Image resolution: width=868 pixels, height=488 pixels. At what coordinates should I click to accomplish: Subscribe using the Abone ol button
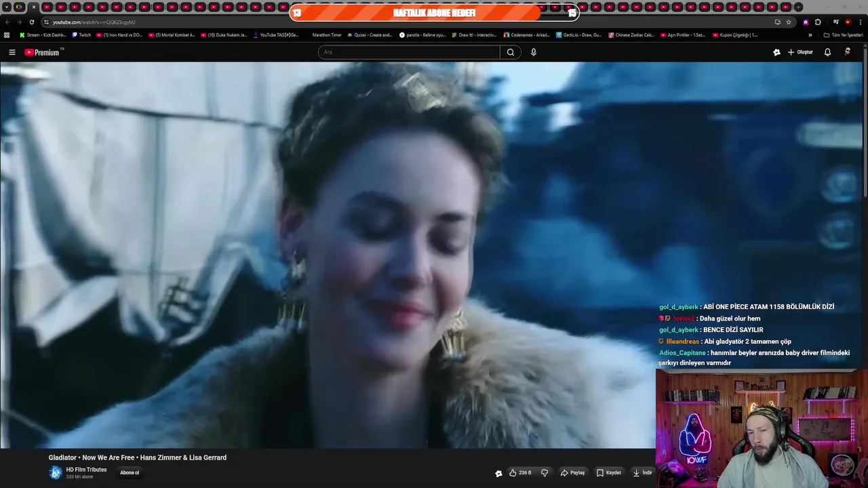[x=130, y=472]
